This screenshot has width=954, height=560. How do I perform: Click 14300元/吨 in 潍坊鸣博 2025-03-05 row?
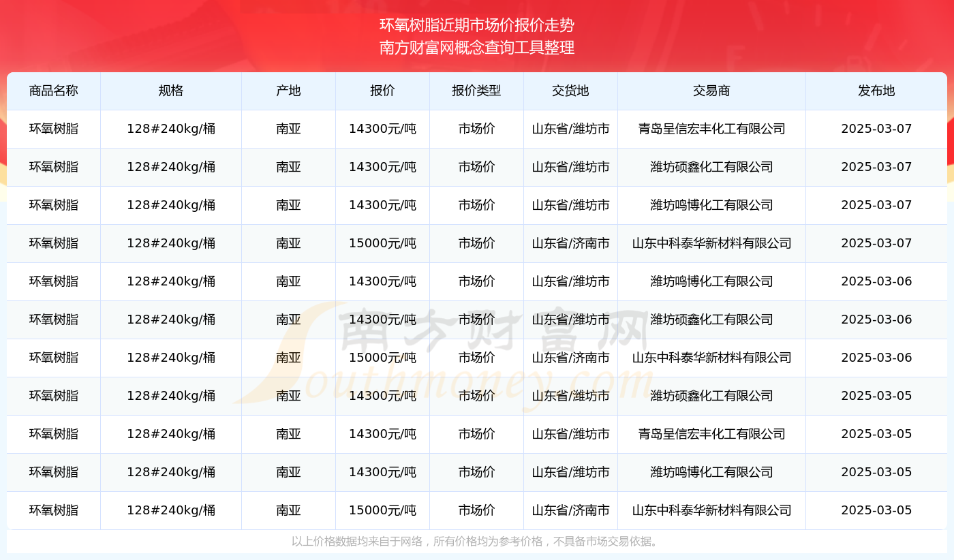382,472
